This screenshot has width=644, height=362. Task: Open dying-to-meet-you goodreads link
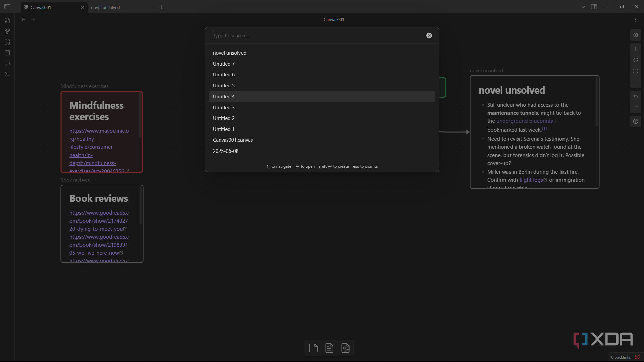click(99, 221)
